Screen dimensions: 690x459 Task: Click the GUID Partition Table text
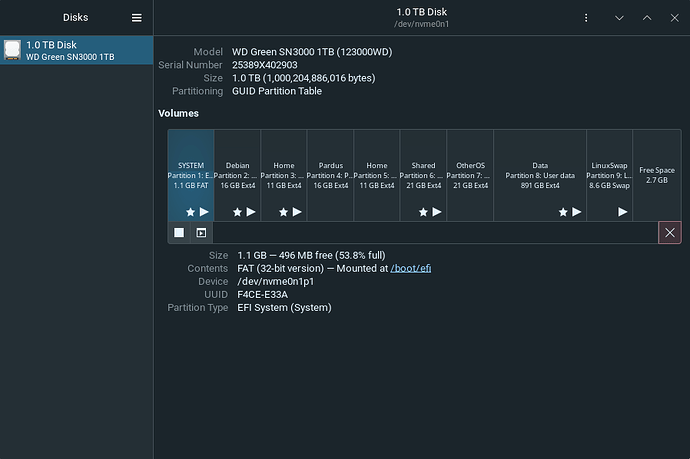point(277,91)
